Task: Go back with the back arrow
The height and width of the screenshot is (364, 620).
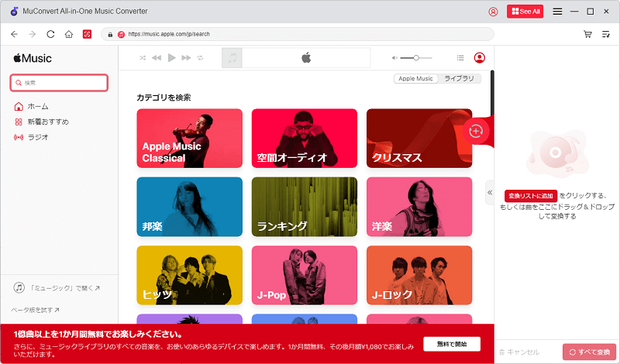Action: [x=14, y=34]
